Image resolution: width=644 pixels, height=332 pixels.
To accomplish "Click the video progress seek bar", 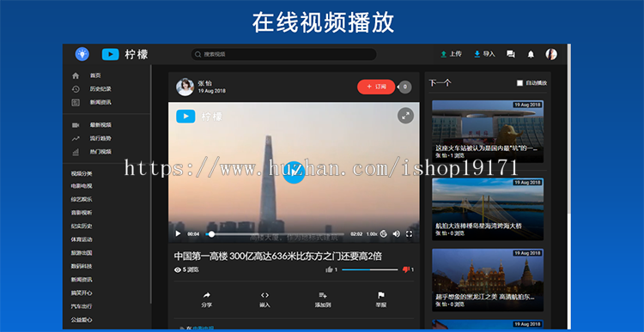I will pos(275,234).
